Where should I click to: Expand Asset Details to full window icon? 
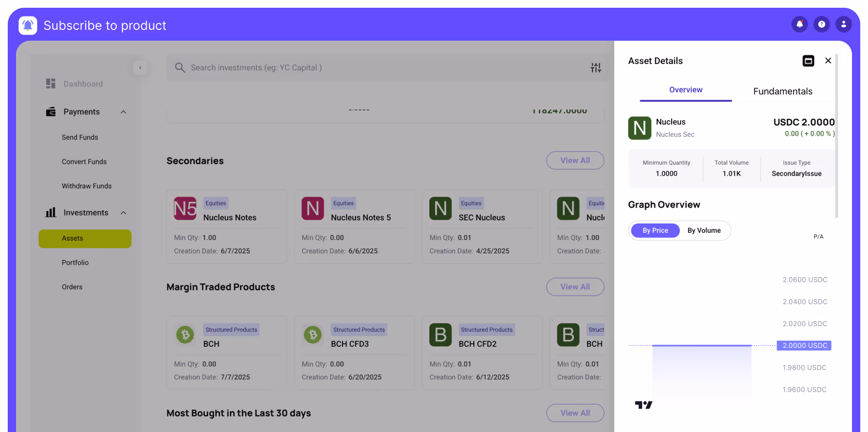click(808, 61)
